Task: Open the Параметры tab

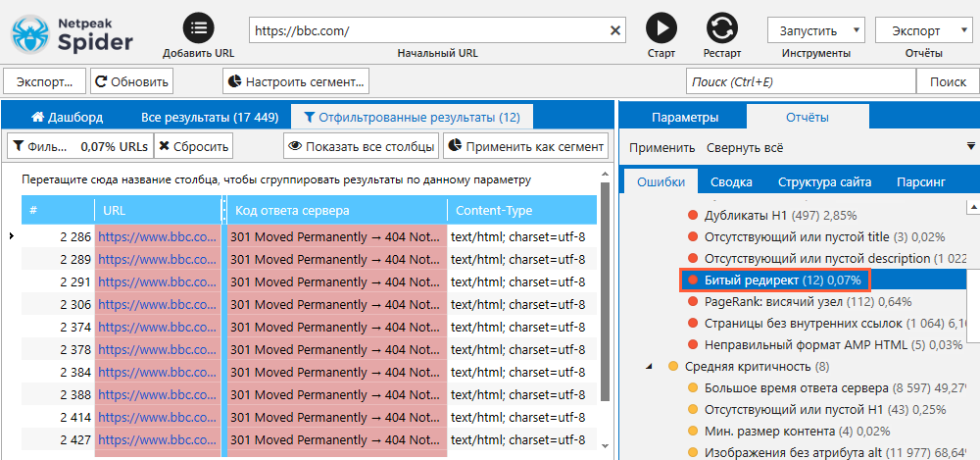Action: (x=684, y=117)
